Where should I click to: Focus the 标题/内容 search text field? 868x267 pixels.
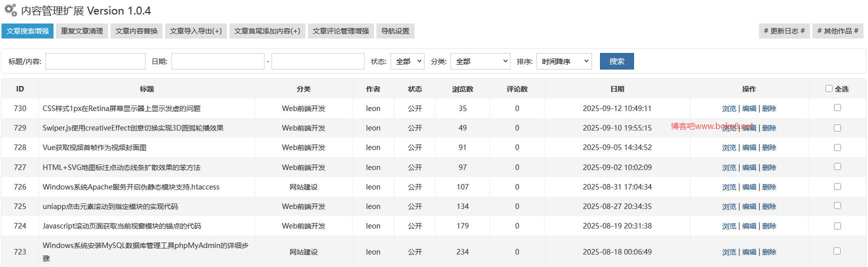[95, 61]
